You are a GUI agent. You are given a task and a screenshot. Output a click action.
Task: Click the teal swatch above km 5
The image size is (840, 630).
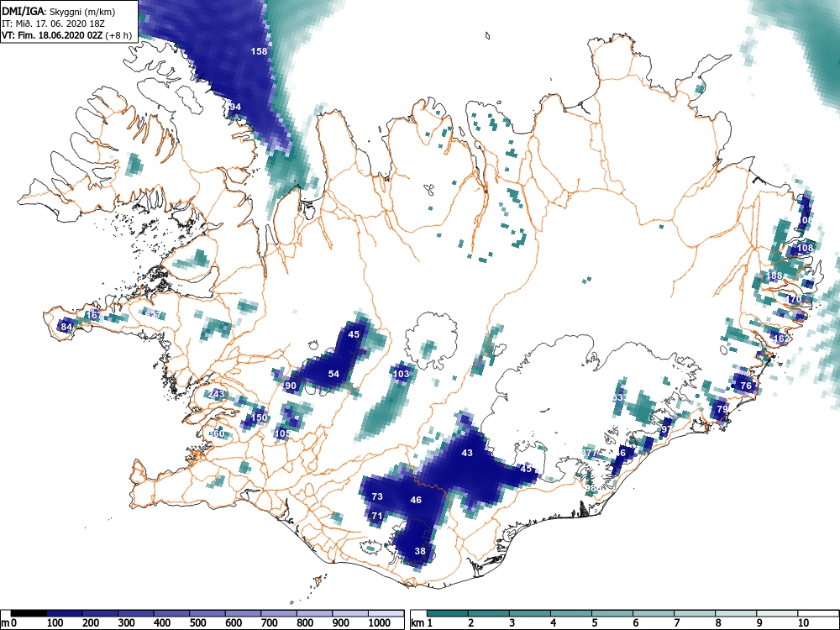(x=612, y=613)
